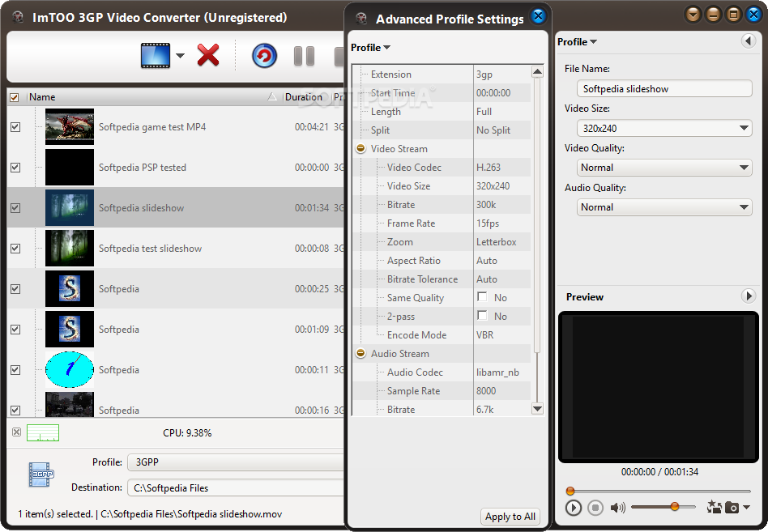Click the settings list scroll down arrow
The width and height of the screenshot is (768, 532).
(x=537, y=409)
